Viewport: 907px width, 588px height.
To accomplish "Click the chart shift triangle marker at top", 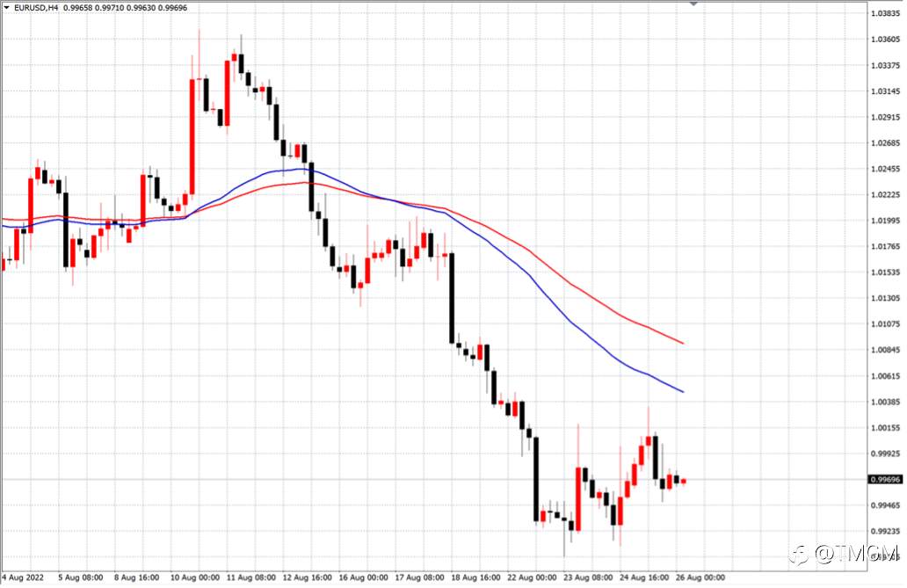I will [x=693, y=4].
